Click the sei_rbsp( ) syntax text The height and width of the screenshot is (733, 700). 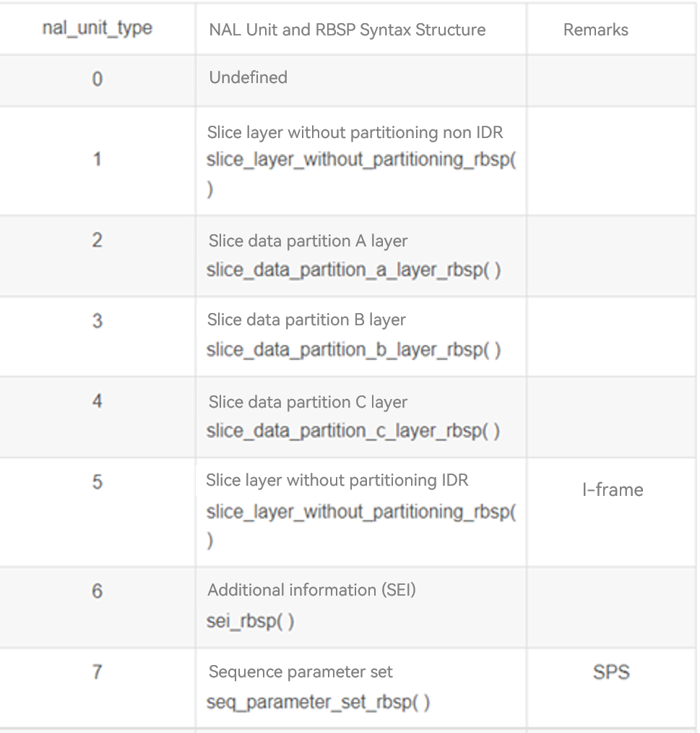click(x=250, y=621)
